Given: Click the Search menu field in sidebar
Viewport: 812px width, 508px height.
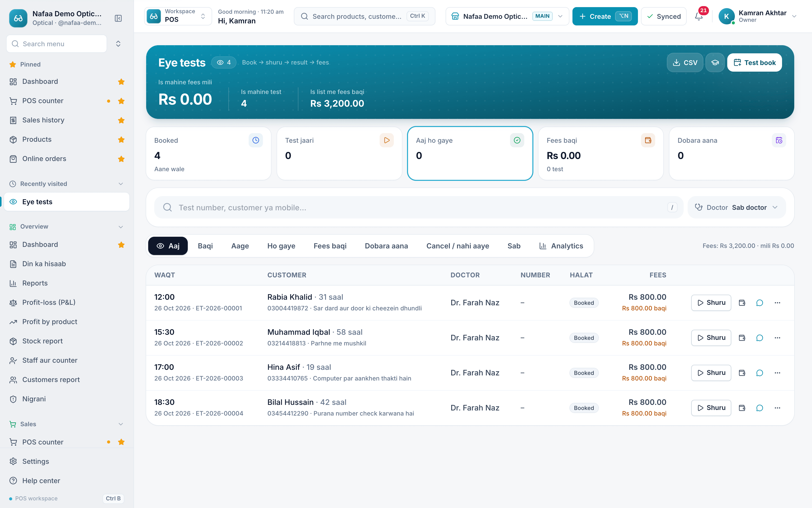Looking at the screenshot, I should [56, 44].
